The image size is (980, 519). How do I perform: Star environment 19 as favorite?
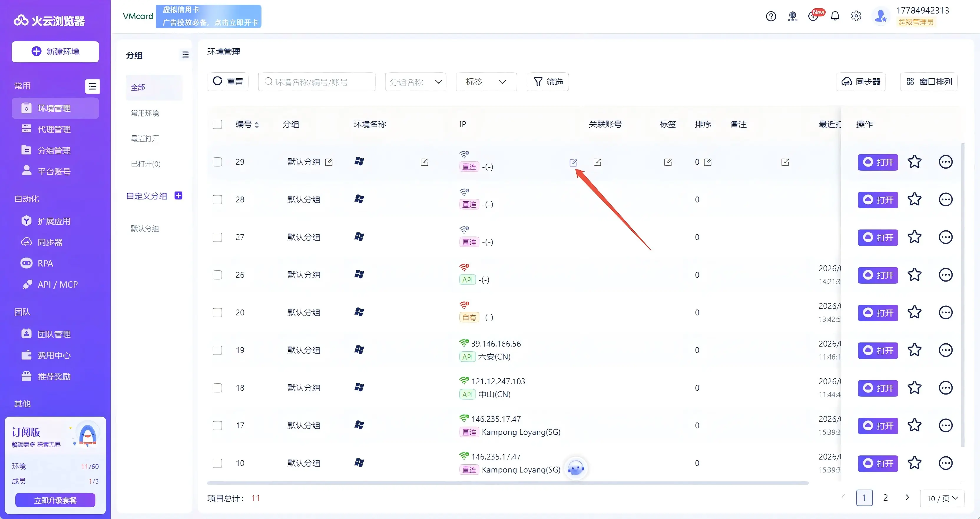point(914,350)
